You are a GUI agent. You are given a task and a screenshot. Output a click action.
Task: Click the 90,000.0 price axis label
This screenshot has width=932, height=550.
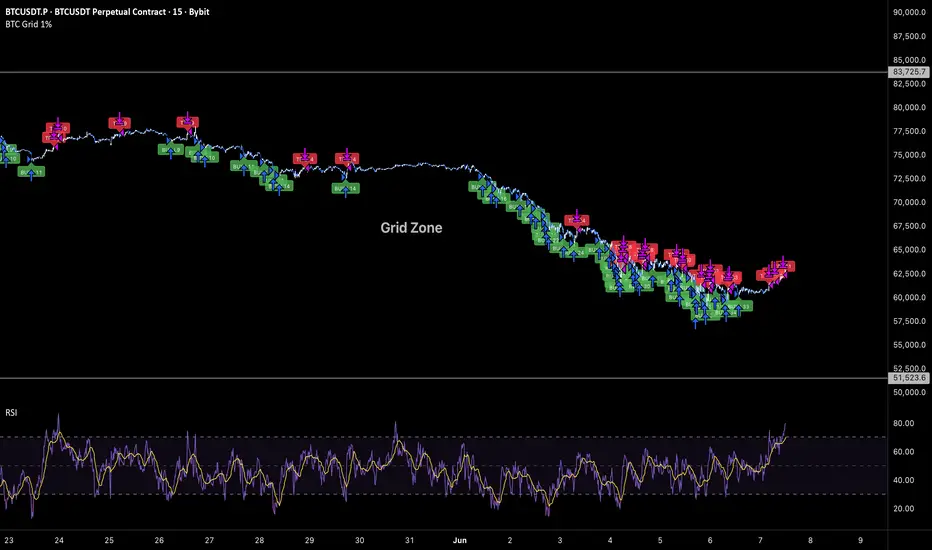click(909, 12)
